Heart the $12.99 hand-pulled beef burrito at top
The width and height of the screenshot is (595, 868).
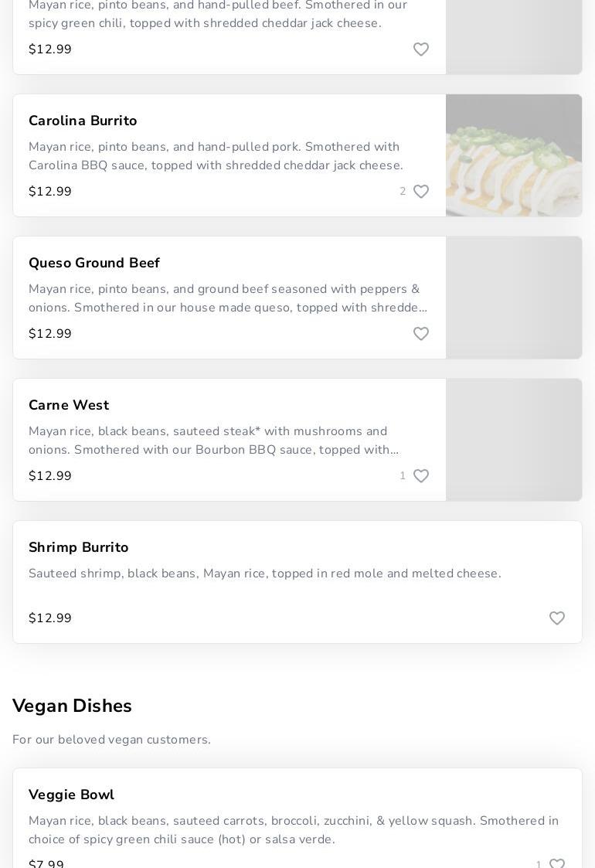pyautogui.click(x=420, y=49)
